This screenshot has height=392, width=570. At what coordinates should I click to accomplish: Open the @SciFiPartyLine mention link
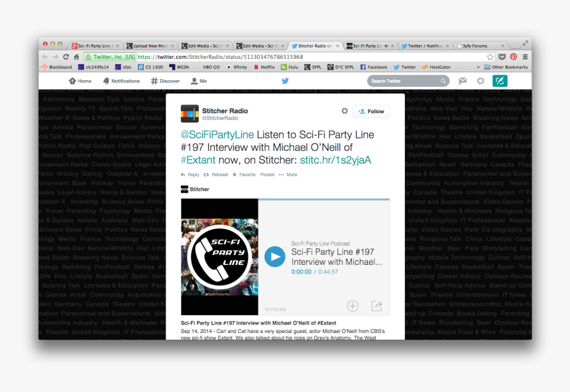tap(217, 135)
